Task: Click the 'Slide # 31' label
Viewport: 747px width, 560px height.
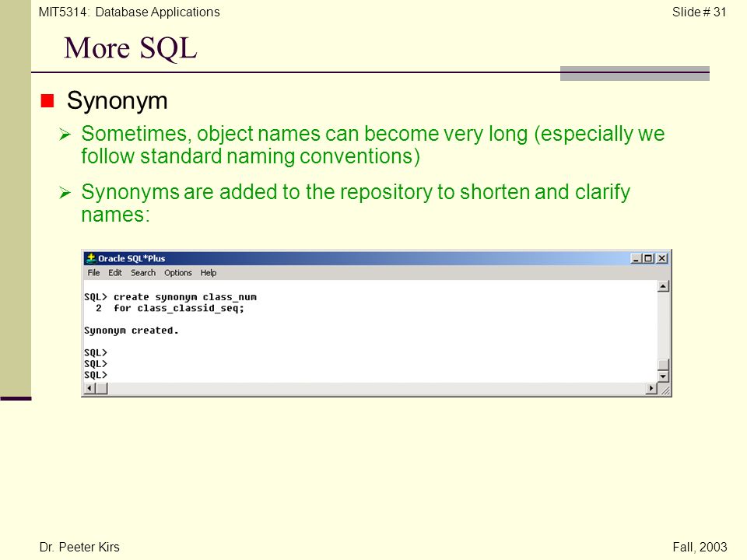Action: point(699,12)
